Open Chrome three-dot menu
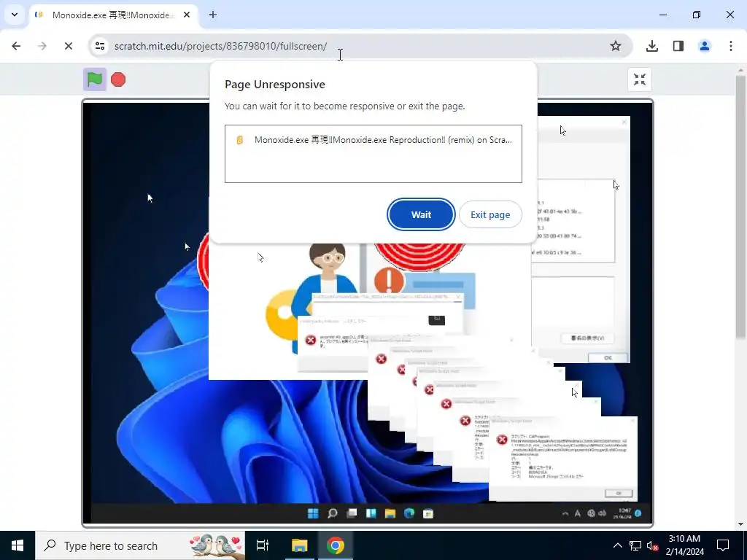747x560 pixels. pyautogui.click(x=731, y=46)
